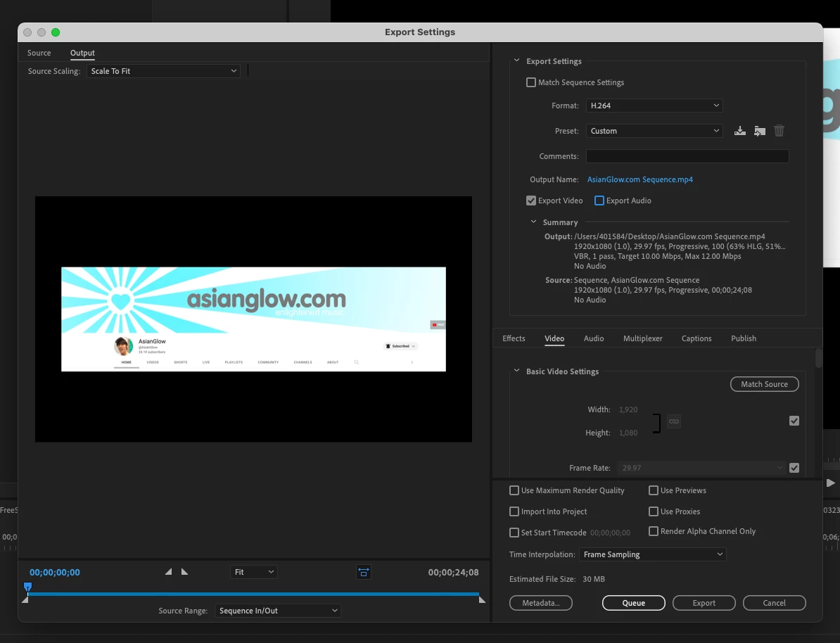The height and width of the screenshot is (643, 840).
Task: Collapse Basic Video Settings section
Action: 517,371
